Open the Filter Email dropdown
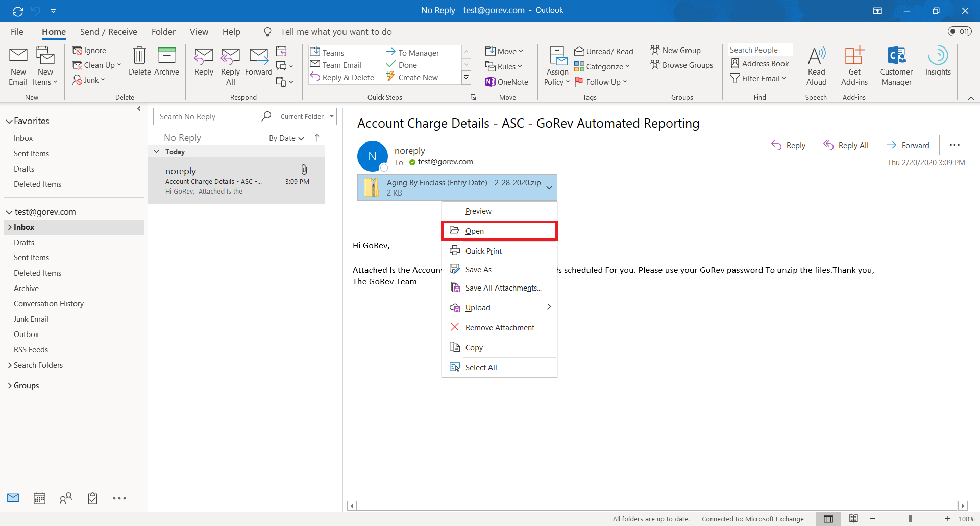980x526 pixels. (x=758, y=78)
